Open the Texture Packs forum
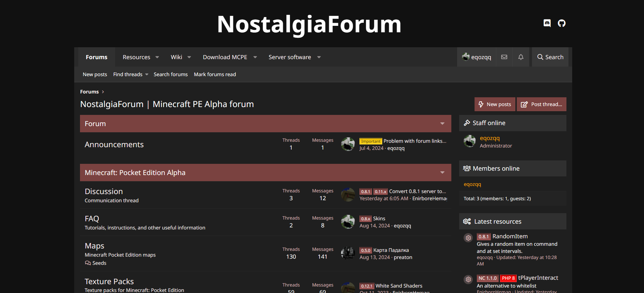The image size is (644, 293). [109, 281]
